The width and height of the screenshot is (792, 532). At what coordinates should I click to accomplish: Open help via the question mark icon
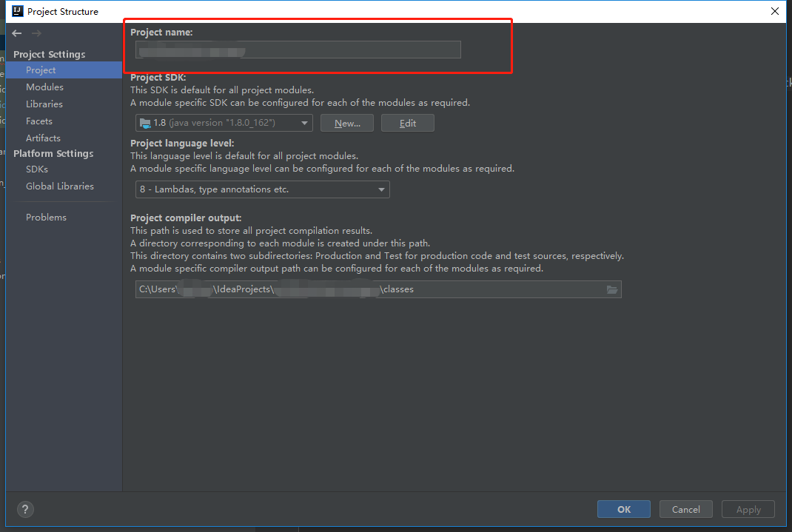point(24,509)
